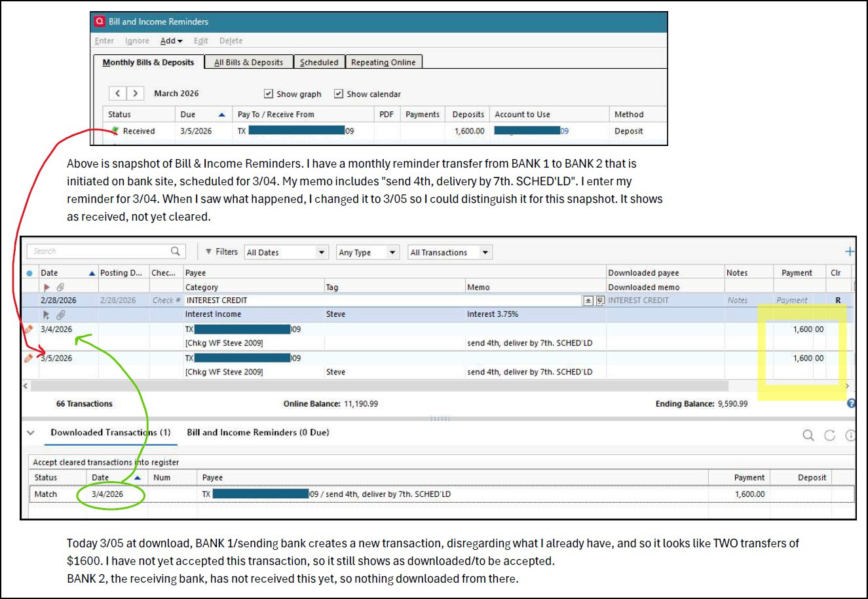
Task: Open info icon in downloaded transactions panel
Action: click(851, 435)
